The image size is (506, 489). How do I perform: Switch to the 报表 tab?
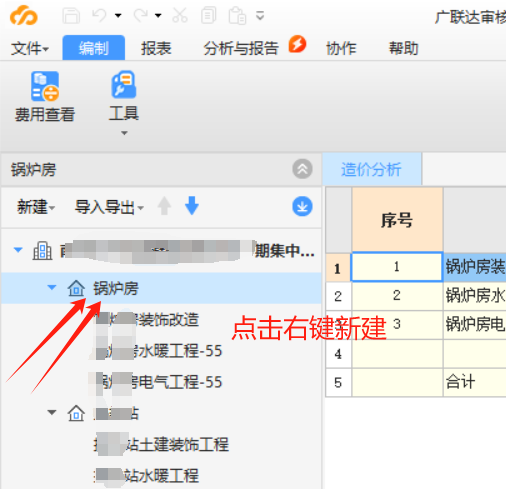[x=156, y=48]
